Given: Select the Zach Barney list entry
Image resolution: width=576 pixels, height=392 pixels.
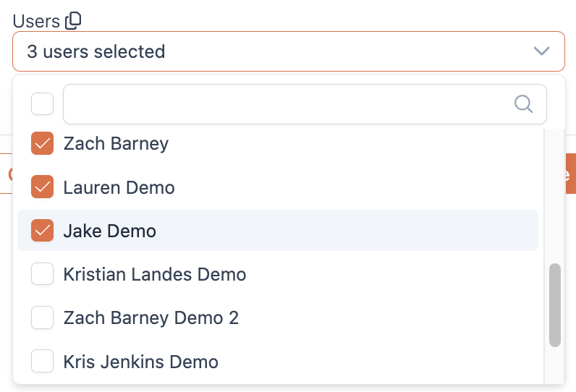Looking at the screenshot, I should pyautogui.click(x=116, y=144).
